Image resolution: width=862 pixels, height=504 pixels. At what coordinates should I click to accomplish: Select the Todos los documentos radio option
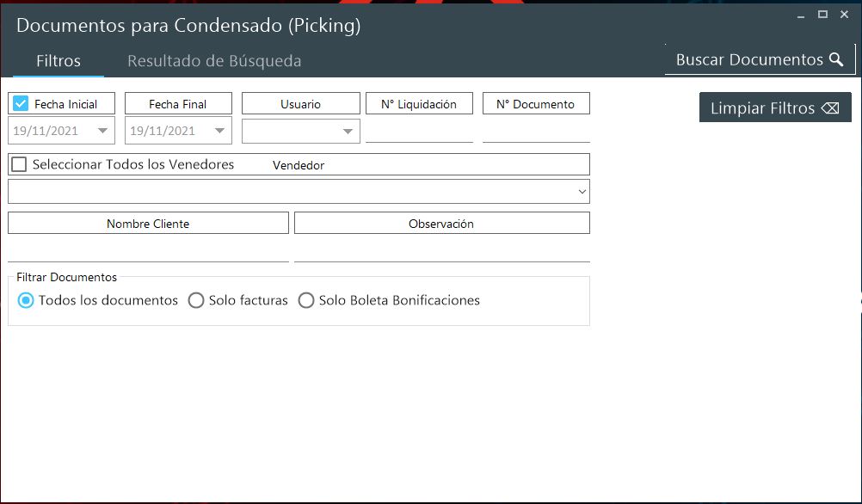pyautogui.click(x=26, y=300)
